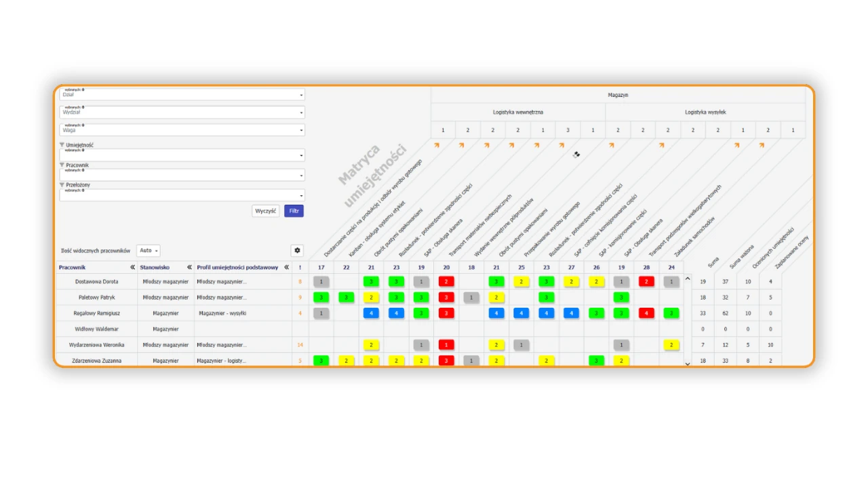Select the Logistyka wewnętrzna group header

coord(518,113)
